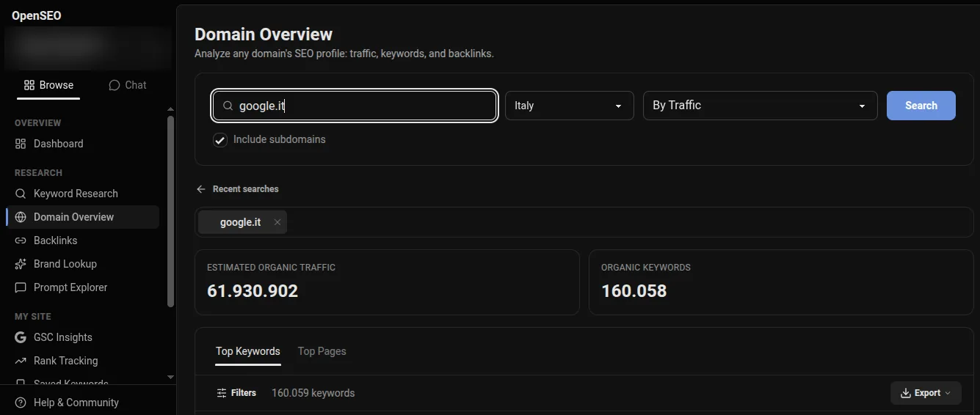Viewport: 980px width, 415px height.
Task: Click the back arrow beside Recent searches
Action: pyautogui.click(x=201, y=189)
